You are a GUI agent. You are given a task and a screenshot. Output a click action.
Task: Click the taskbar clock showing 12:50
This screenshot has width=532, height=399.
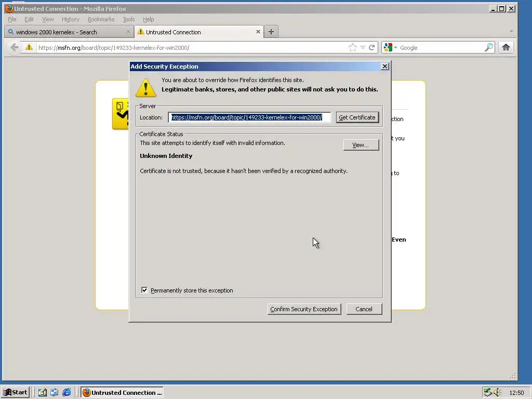click(516, 393)
